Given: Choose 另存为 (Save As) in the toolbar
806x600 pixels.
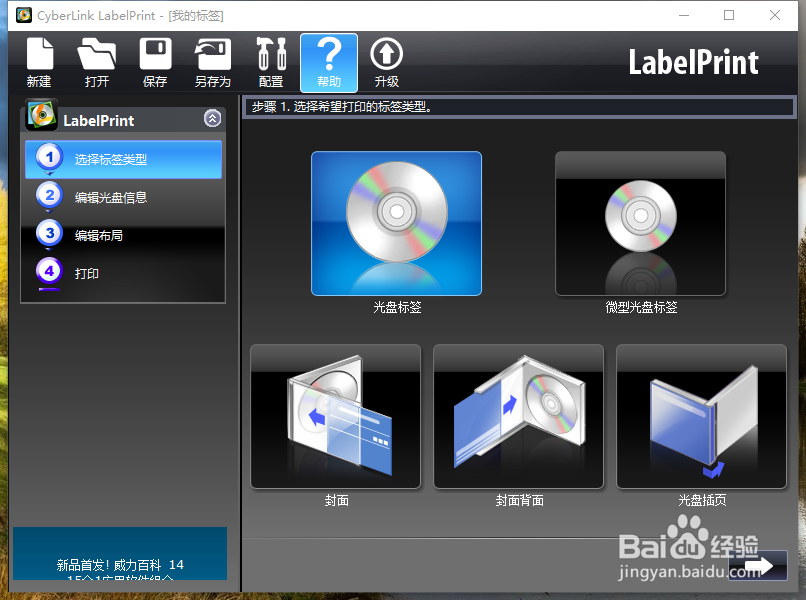Looking at the screenshot, I should point(213,62).
